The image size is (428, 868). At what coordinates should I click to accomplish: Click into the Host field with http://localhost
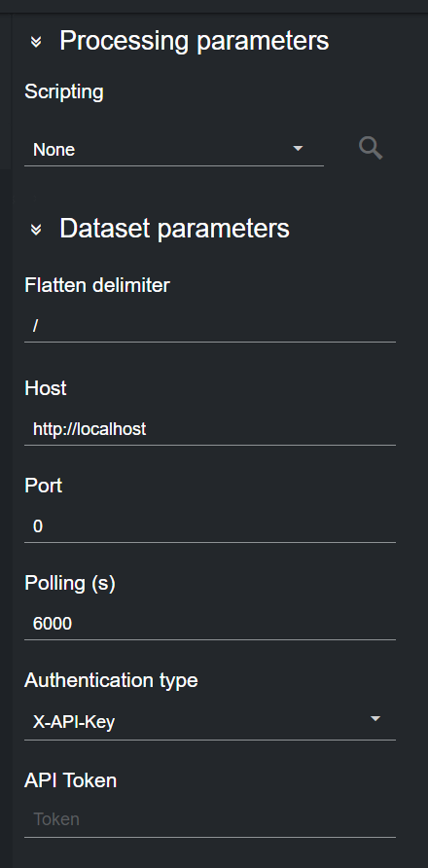pos(210,429)
